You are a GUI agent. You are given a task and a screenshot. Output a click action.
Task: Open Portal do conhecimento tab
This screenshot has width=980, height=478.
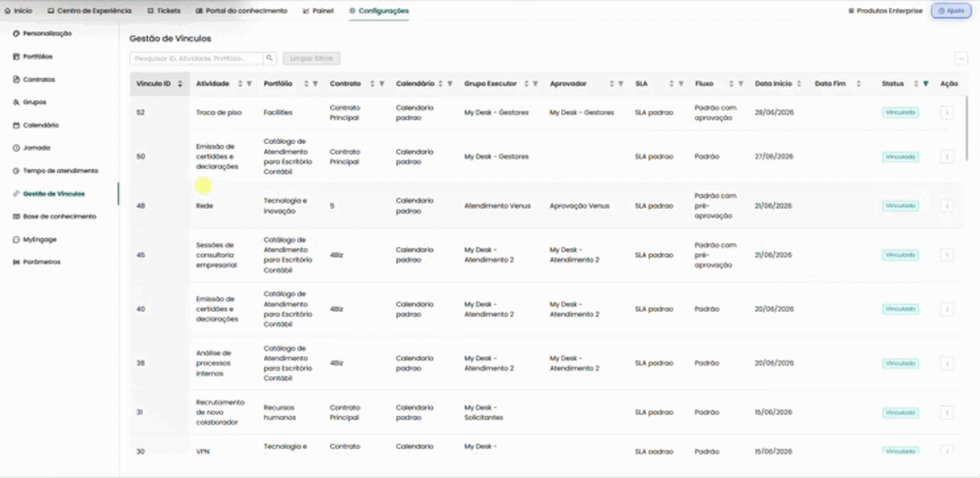241,11
